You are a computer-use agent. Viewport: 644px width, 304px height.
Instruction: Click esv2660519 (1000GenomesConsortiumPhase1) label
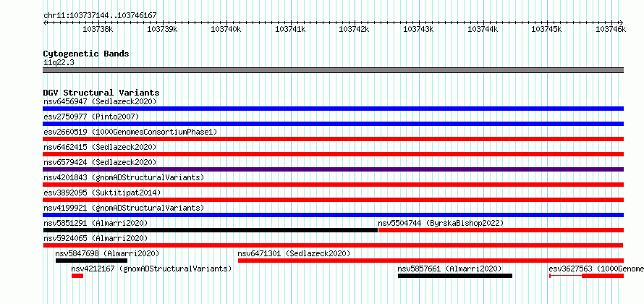[x=130, y=132]
